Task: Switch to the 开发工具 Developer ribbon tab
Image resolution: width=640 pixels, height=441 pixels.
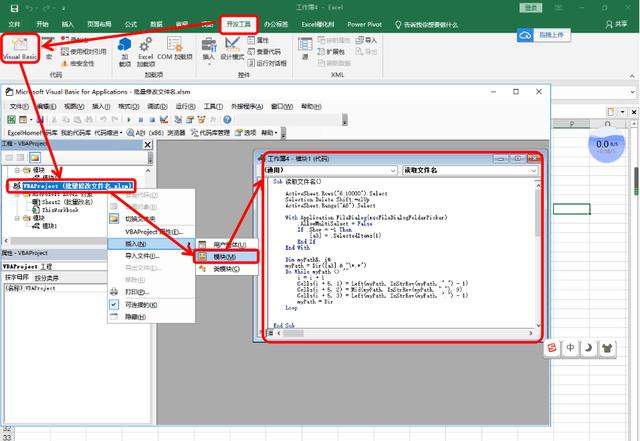Action: pyautogui.click(x=239, y=24)
